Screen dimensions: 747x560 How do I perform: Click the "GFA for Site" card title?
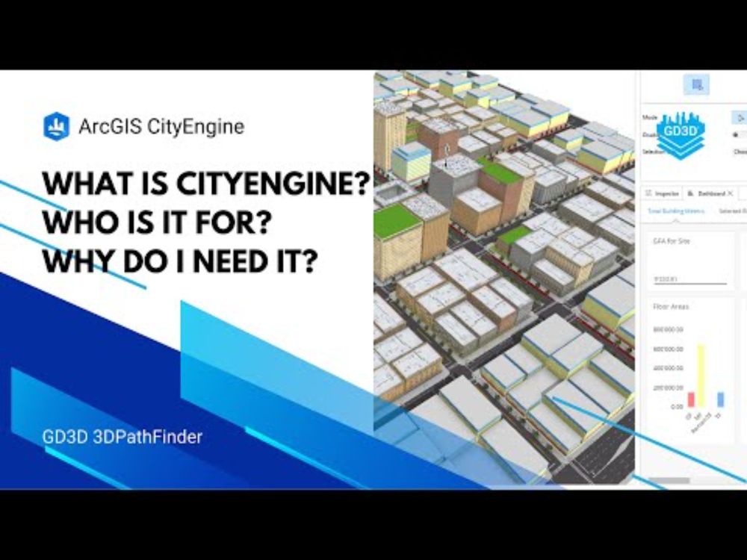point(672,241)
